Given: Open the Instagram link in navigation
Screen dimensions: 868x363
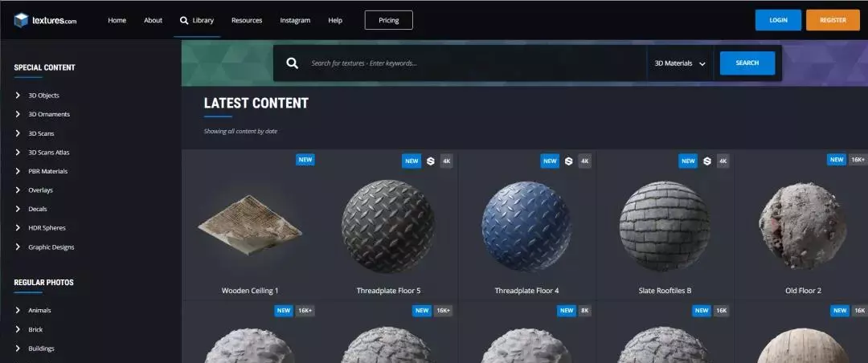Looking at the screenshot, I should click(x=295, y=20).
